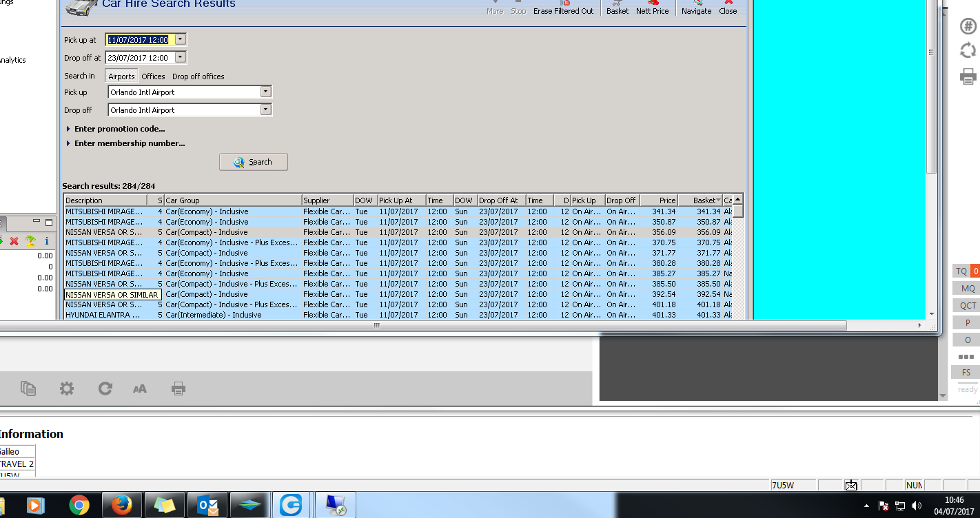
Task: Expand Enter membership number section
Action: [125, 143]
